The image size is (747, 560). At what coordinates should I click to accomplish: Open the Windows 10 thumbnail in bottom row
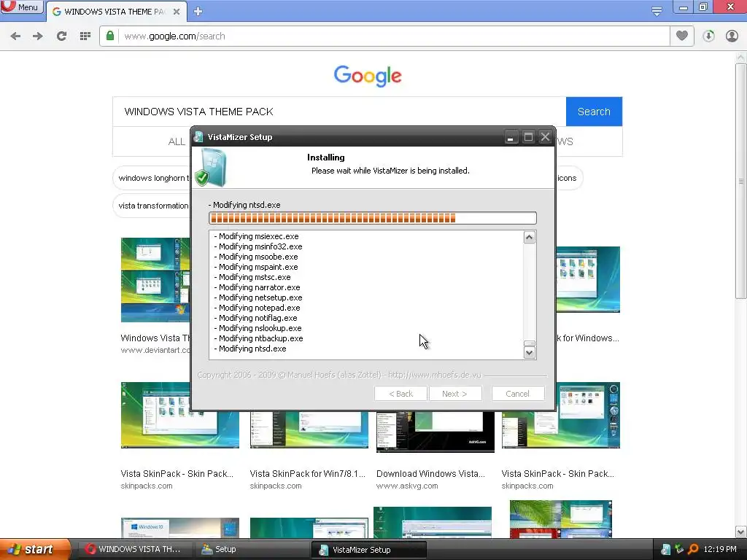(180, 528)
